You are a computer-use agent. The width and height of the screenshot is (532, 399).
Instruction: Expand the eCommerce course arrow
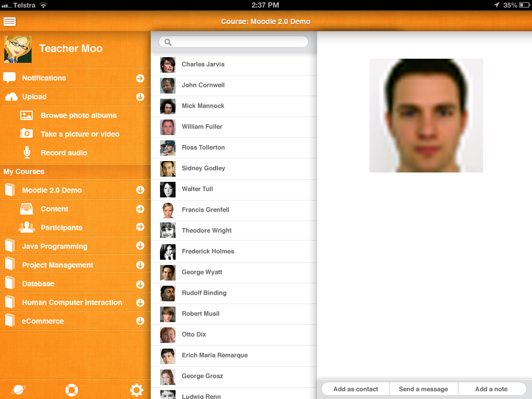pos(140,321)
